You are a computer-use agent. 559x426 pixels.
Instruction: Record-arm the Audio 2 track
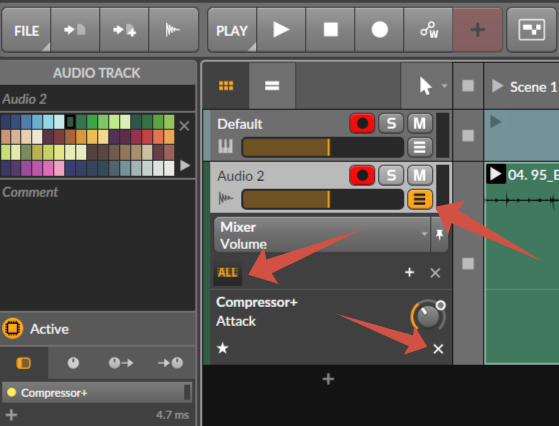click(362, 175)
